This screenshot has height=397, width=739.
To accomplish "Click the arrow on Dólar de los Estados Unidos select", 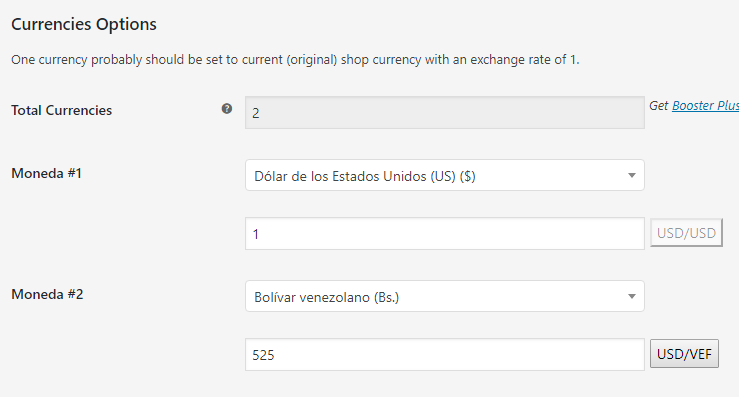I will [x=632, y=175].
